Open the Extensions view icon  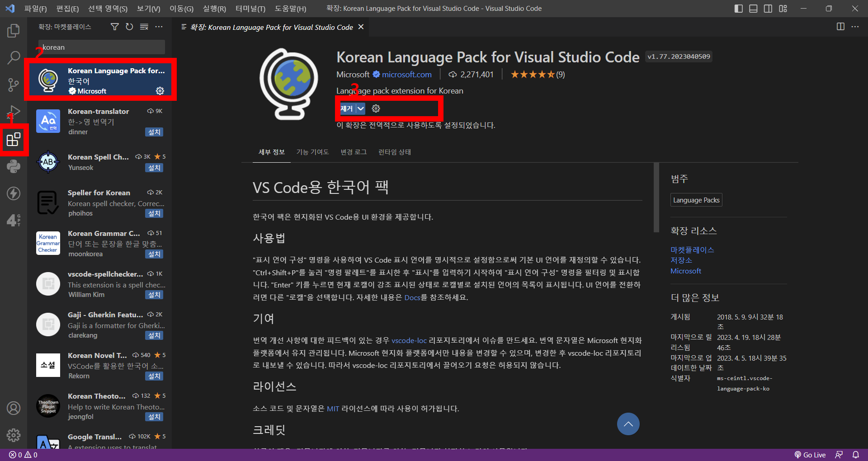[x=14, y=139]
